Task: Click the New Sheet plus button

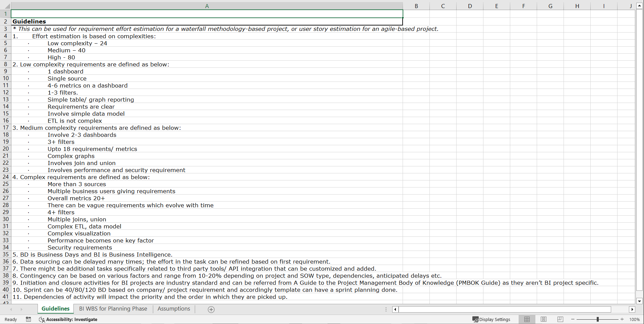Action: point(211,309)
